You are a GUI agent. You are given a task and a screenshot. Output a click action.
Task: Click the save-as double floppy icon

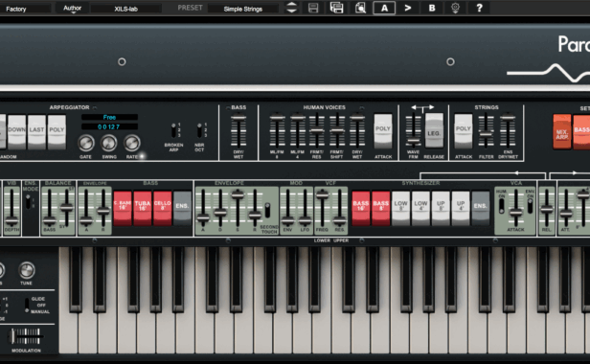[x=336, y=8]
